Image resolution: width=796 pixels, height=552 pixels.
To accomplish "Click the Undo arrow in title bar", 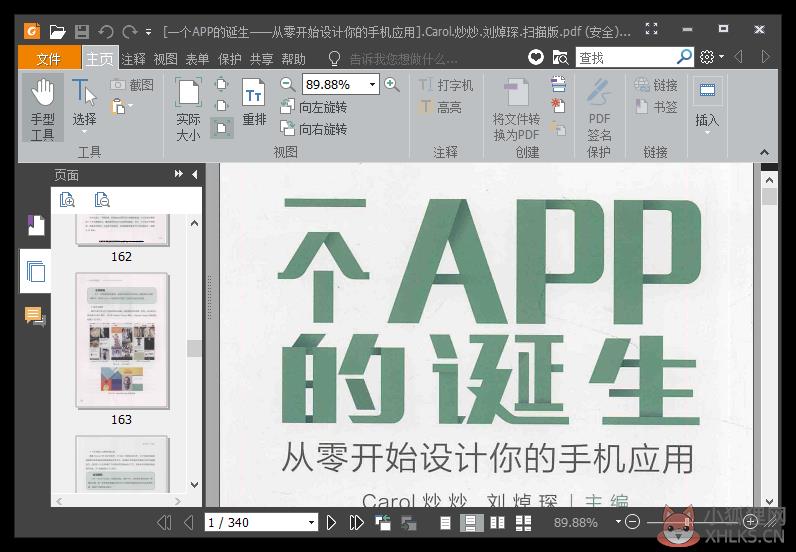I will [x=106, y=32].
